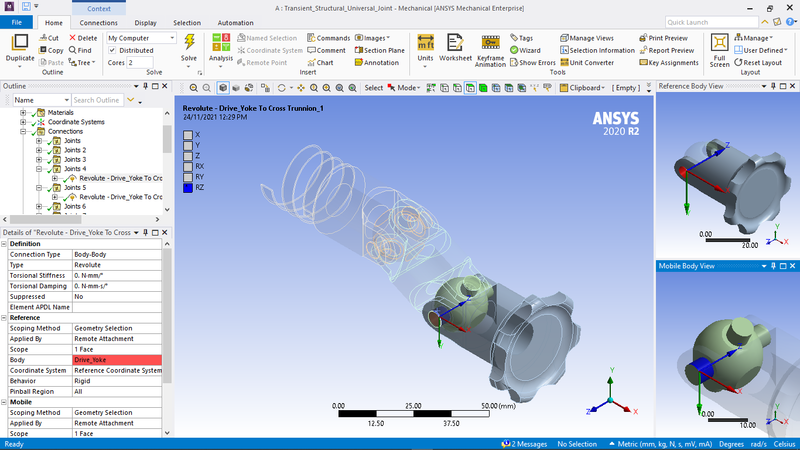
Task: Open the Tree dropdown in Outline group
Action: tap(82, 63)
